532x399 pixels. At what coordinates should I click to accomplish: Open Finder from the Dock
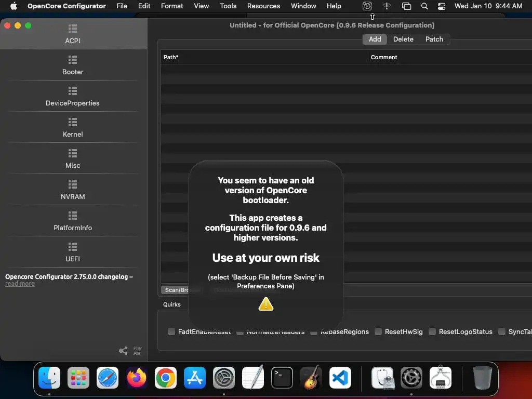(x=49, y=378)
